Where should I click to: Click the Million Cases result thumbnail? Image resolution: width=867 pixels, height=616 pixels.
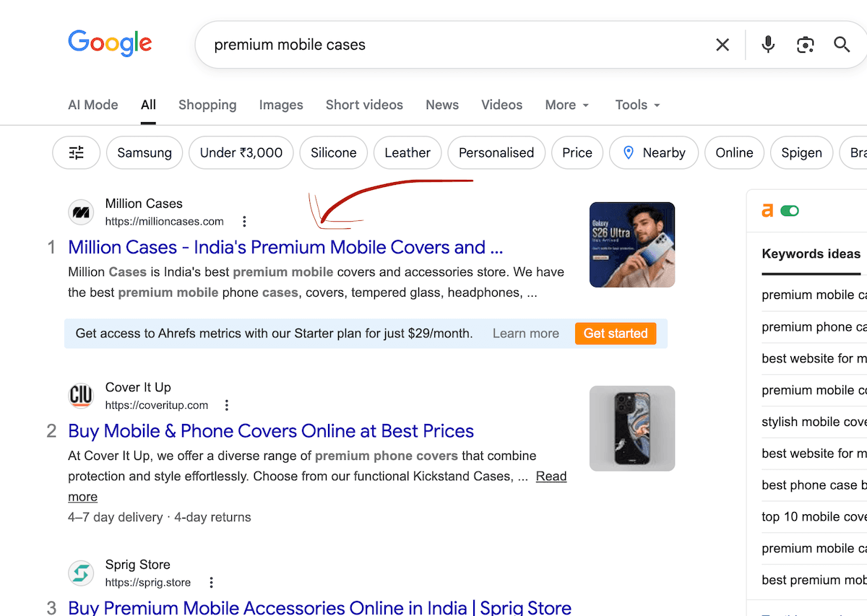[631, 244]
